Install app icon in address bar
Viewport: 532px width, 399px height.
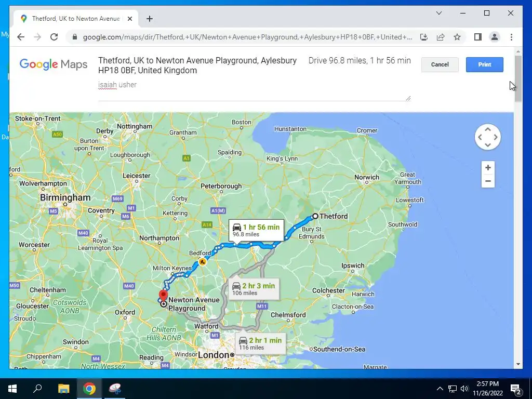tap(424, 37)
